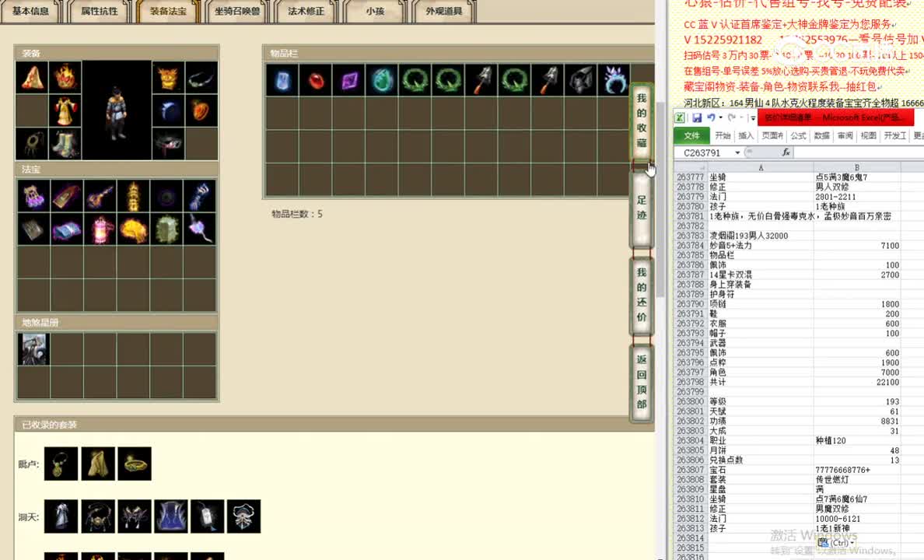The image size is (924, 560).
Task: Select the purple diamond gem inventory item
Action: 348,79
